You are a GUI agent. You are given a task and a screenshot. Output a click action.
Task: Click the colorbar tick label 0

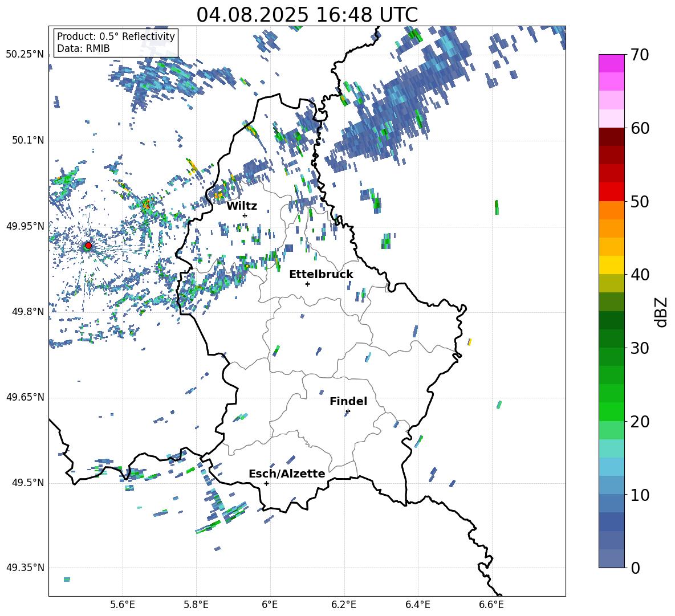click(636, 568)
